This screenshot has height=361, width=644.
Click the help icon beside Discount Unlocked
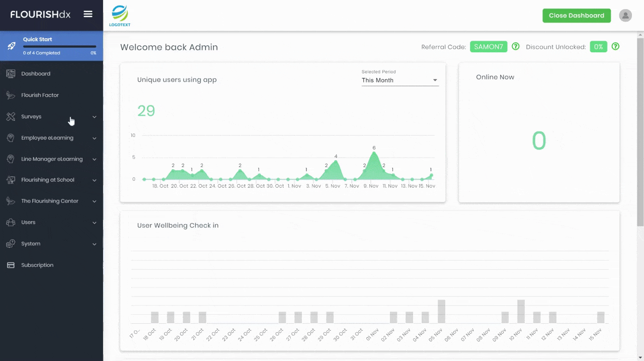(x=615, y=46)
